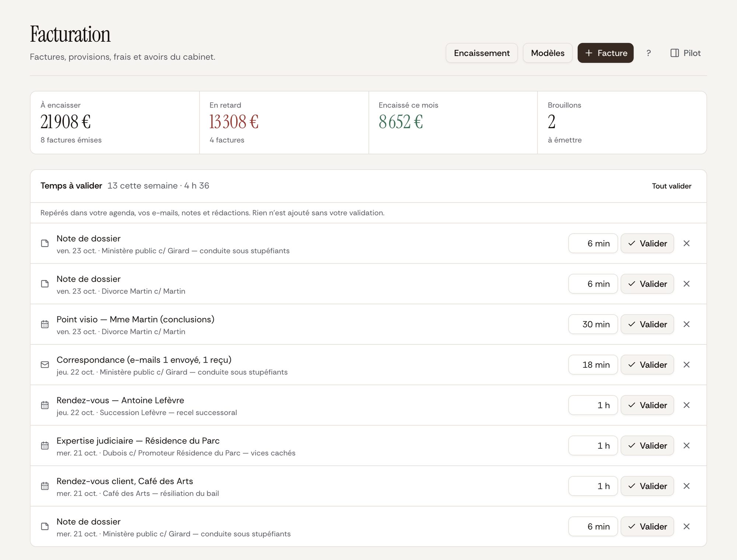Edit the 18 min duration field for Correspondance
This screenshot has width=737, height=560.
point(593,365)
